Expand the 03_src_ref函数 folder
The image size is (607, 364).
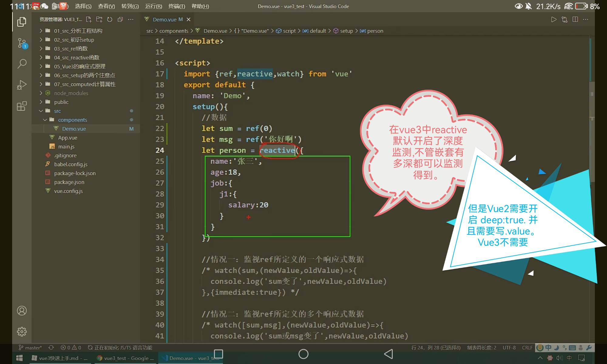point(71,49)
